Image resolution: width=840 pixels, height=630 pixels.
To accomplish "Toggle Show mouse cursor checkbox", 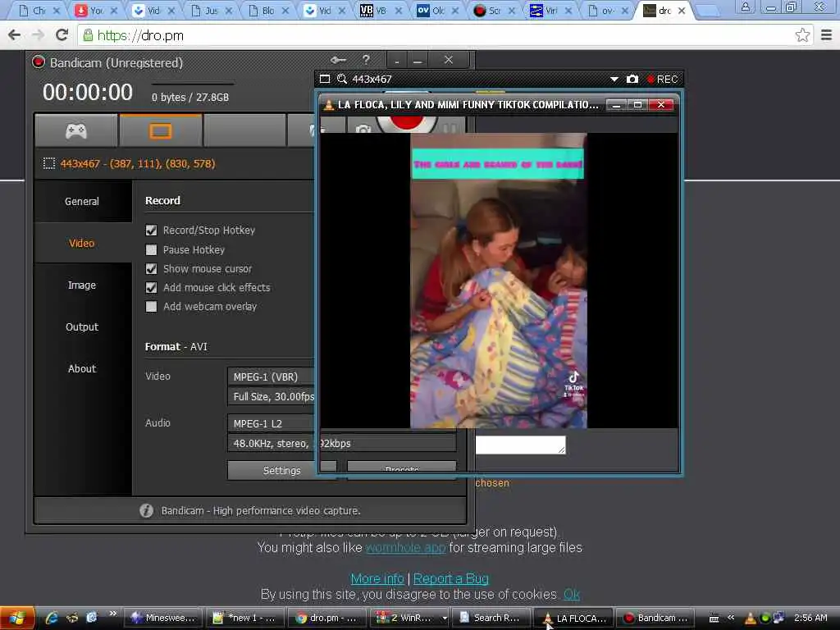I will [x=152, y=268].
